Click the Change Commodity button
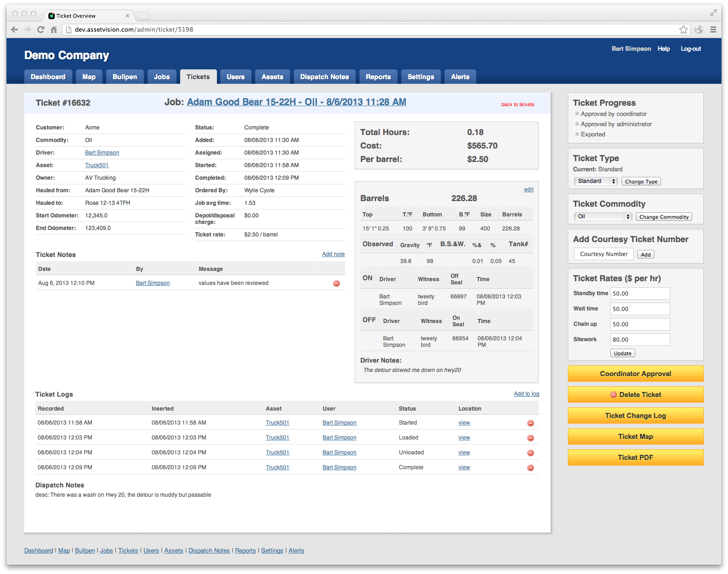The height and width of the screenshot is (574, 728). coord(664,217)
